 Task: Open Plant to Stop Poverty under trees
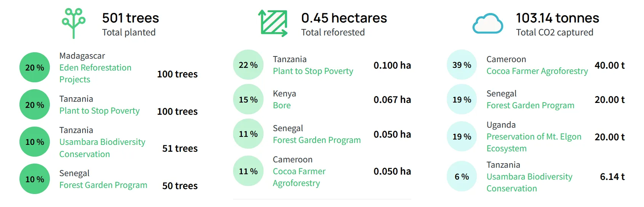click(99, 111)
